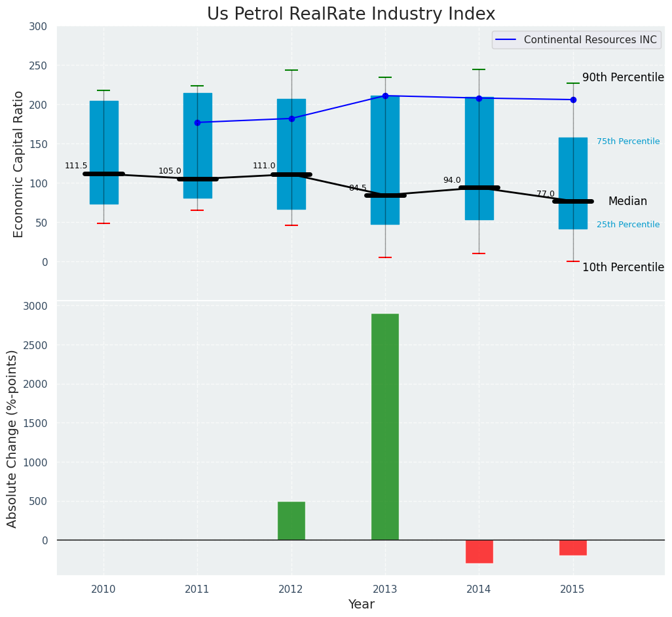
Task: Select the 2012 green absolute change bar
Action: pos(291,521)
